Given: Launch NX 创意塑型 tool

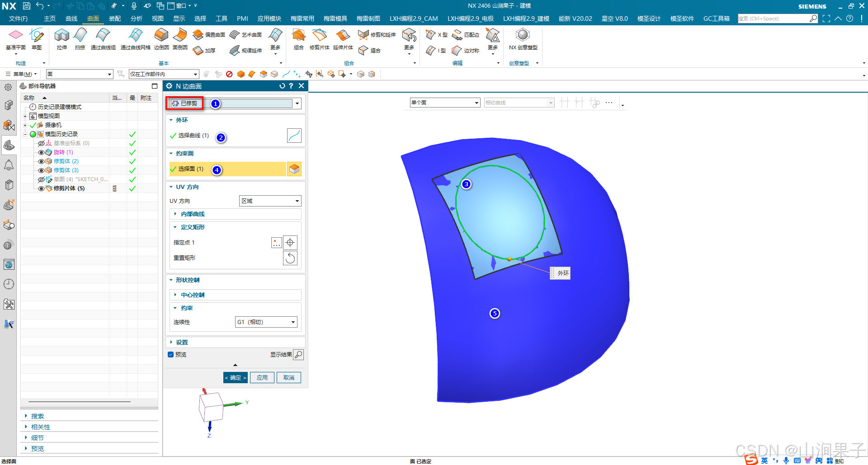Looking at the screenshot, I should click(x=523, y=39).
